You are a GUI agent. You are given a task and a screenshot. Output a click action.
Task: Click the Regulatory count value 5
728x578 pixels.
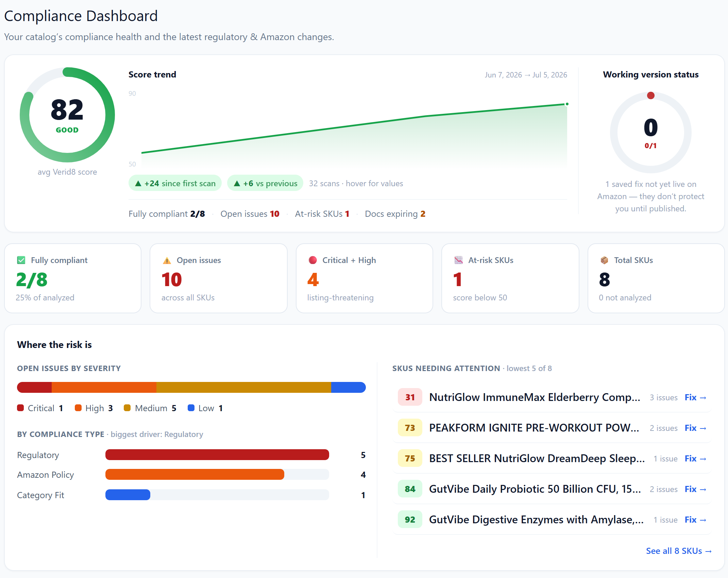363,455
